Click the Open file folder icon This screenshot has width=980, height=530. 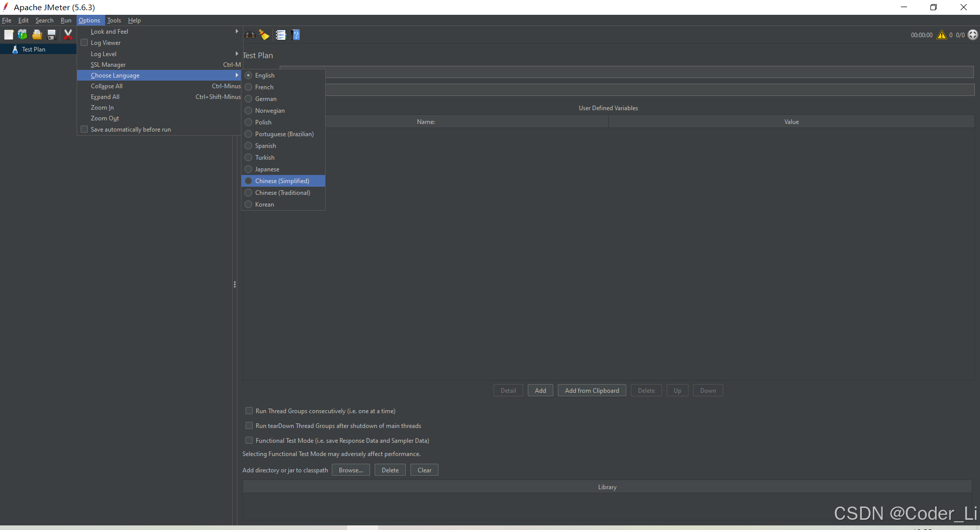tap(37, 35)
